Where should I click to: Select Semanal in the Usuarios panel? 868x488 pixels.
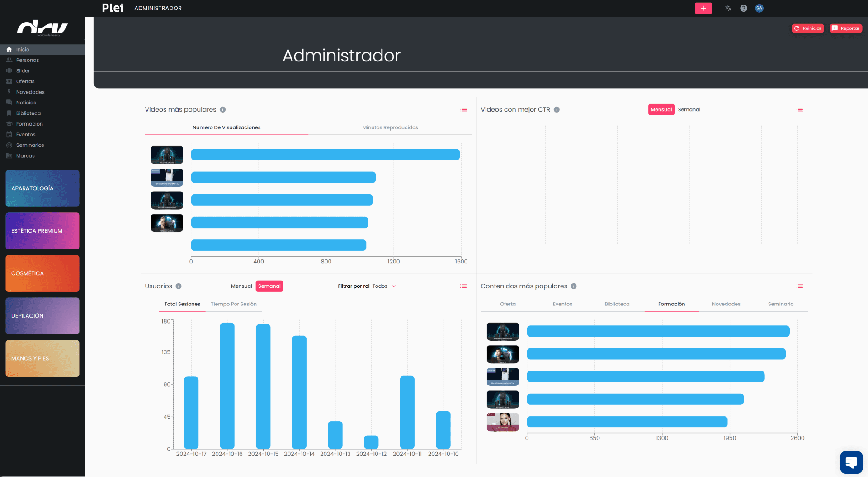click(269, 286)
